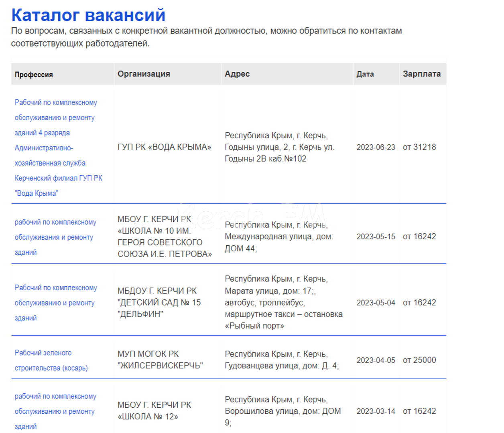This screenshot has width=504, height=433.
Task: Open the Рабочий зеленого строительства (косарь) link
Action: point(51,360)
